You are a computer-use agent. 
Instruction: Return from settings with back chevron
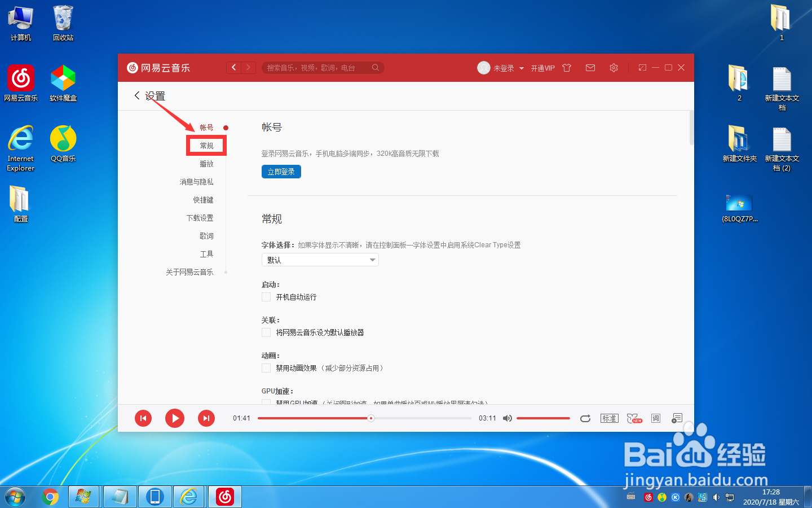(x=137, y=95)
